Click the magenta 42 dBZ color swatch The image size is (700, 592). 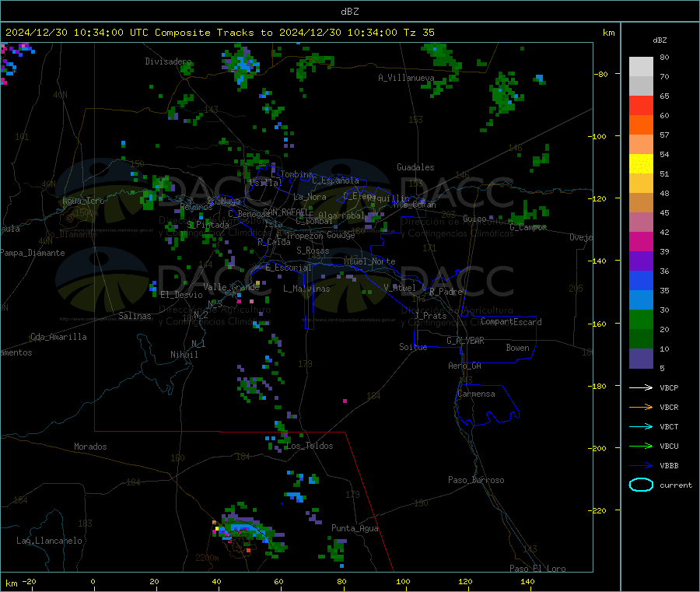click(x=641, y=241)
